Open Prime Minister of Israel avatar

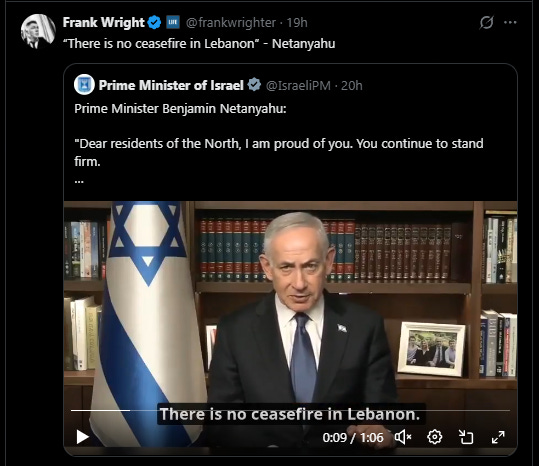84,85
